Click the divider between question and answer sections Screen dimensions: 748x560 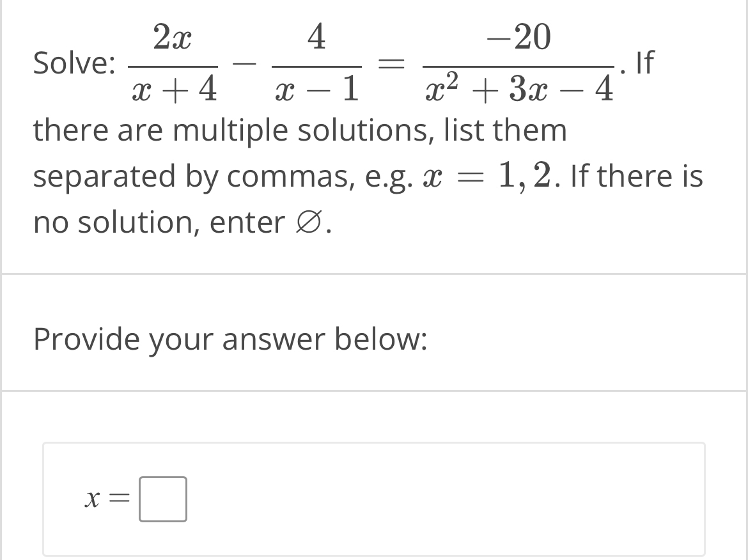coord(374,271)
